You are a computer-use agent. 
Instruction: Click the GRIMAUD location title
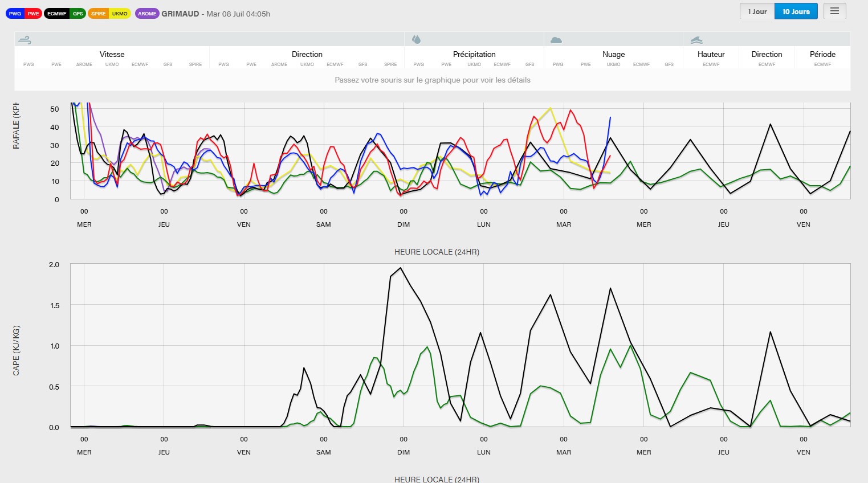tap(180, 14)
